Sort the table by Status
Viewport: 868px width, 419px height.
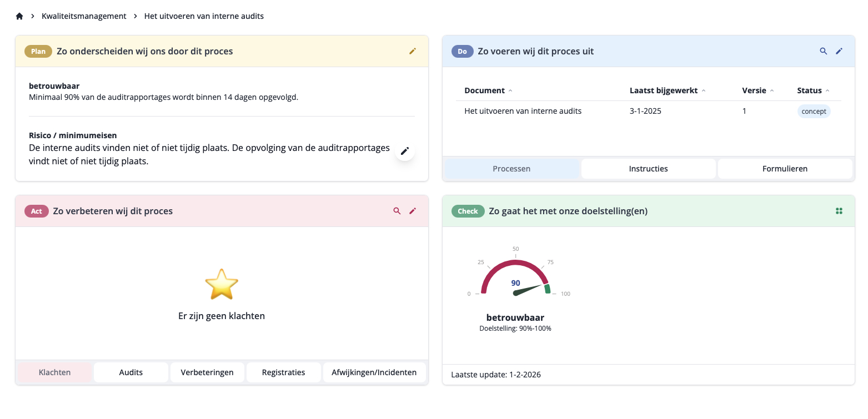pos(813,90)
